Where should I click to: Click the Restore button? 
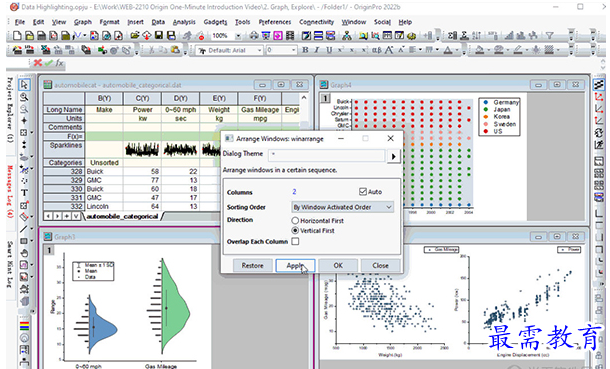252,266
